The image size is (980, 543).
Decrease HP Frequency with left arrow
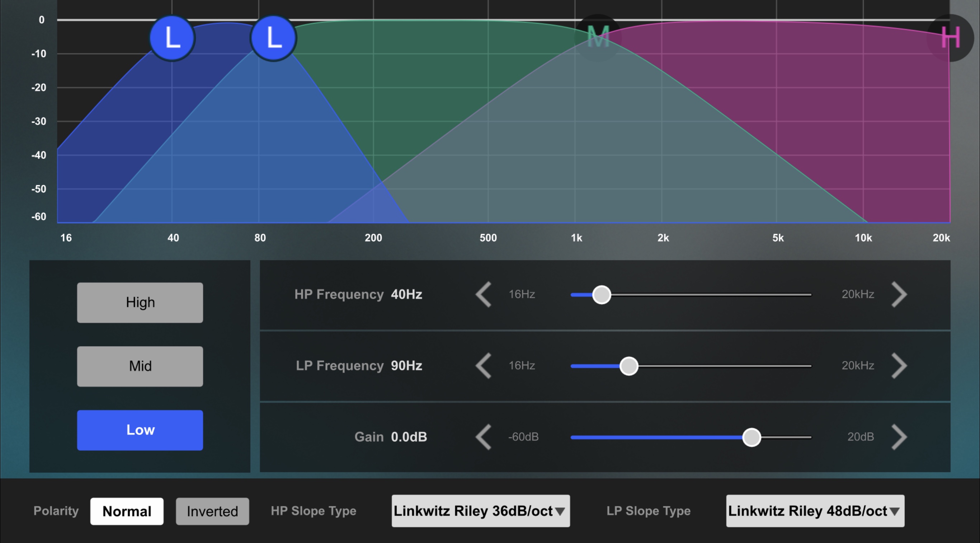click(x=484, y=295)
